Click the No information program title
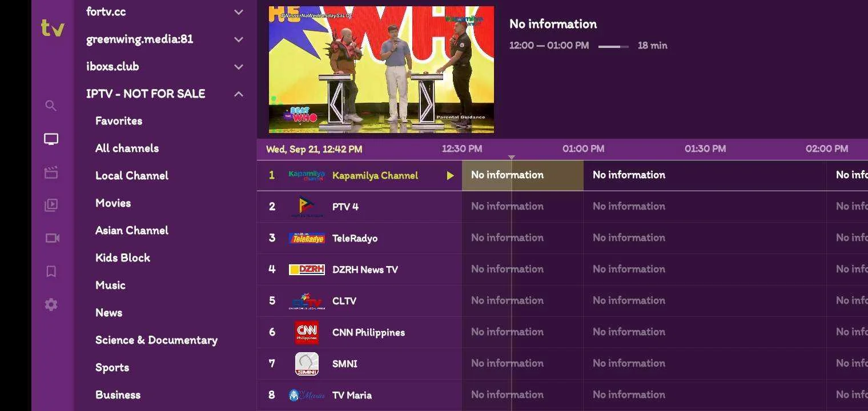Viewport: 868px width, 411px height. (x=553, y=24)
